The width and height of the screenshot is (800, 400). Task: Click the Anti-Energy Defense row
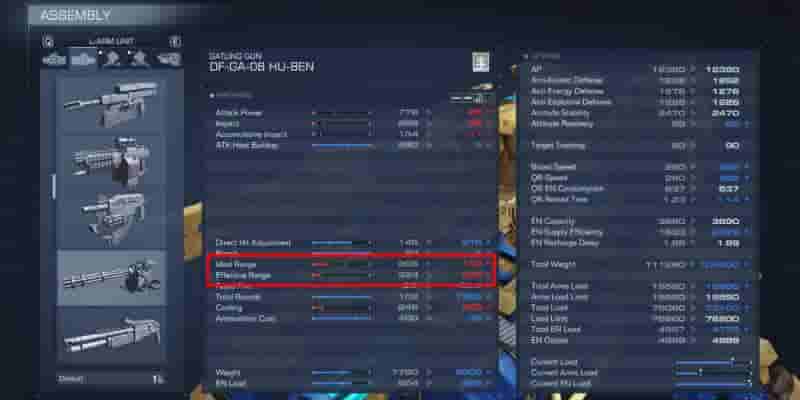tap(641, 91)
